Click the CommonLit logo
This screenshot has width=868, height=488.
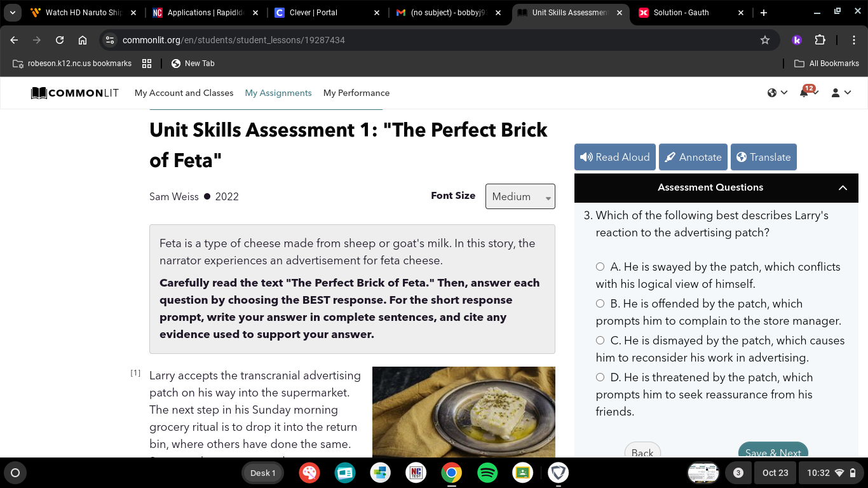click(75, 93)
